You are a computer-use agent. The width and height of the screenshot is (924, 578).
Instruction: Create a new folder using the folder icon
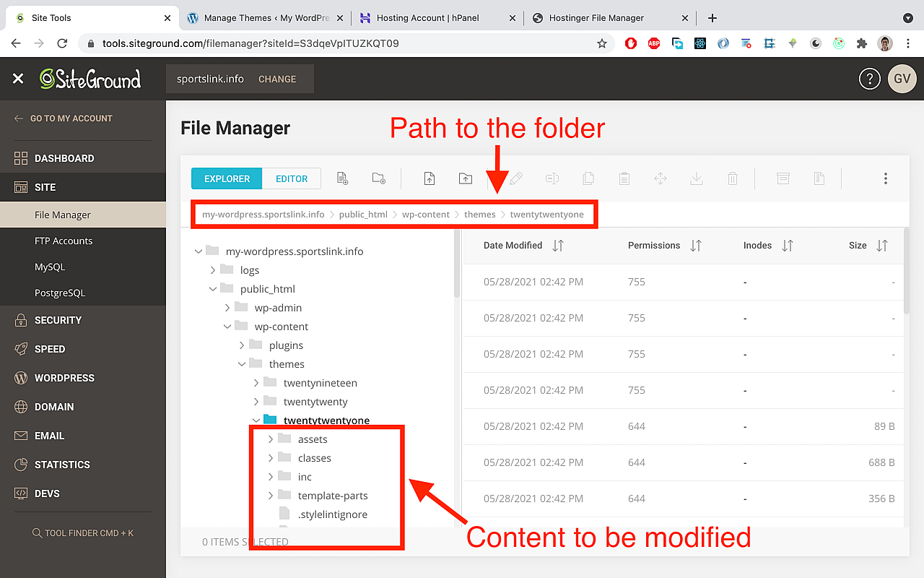[378, 178]
